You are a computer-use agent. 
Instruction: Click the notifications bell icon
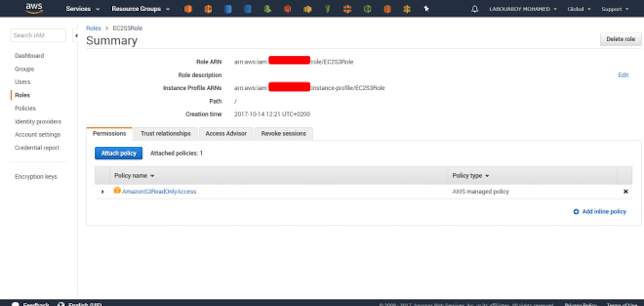click(x=475, y=9)
